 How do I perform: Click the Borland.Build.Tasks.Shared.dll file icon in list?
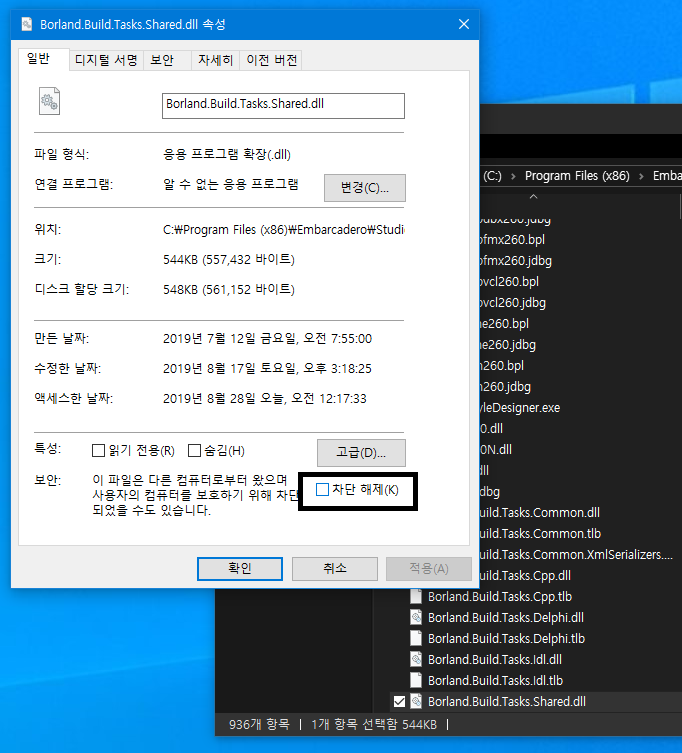click(x=417, y=701)
